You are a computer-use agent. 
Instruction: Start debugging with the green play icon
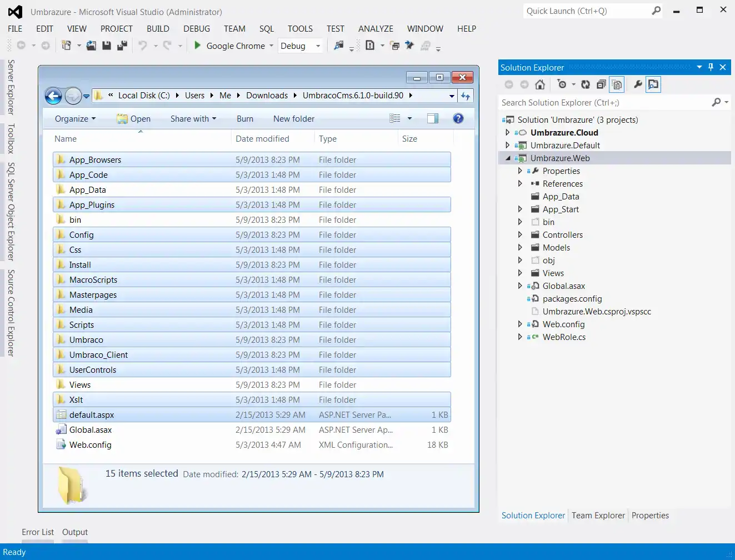(197, 46)
